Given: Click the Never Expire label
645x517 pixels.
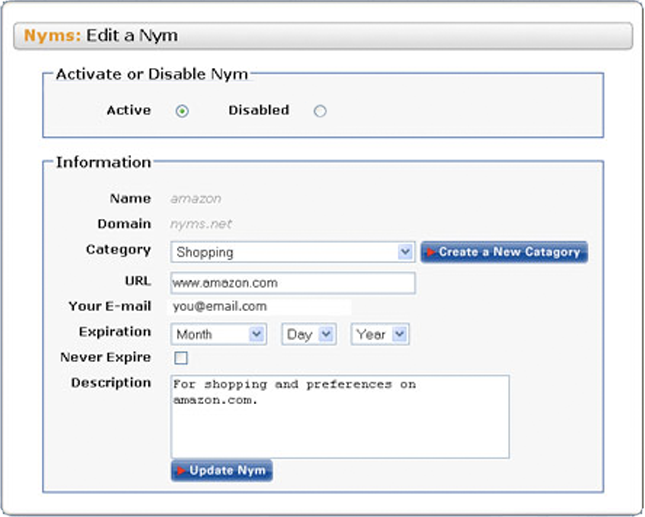Looking at the screenshot, I should (106, 357).
